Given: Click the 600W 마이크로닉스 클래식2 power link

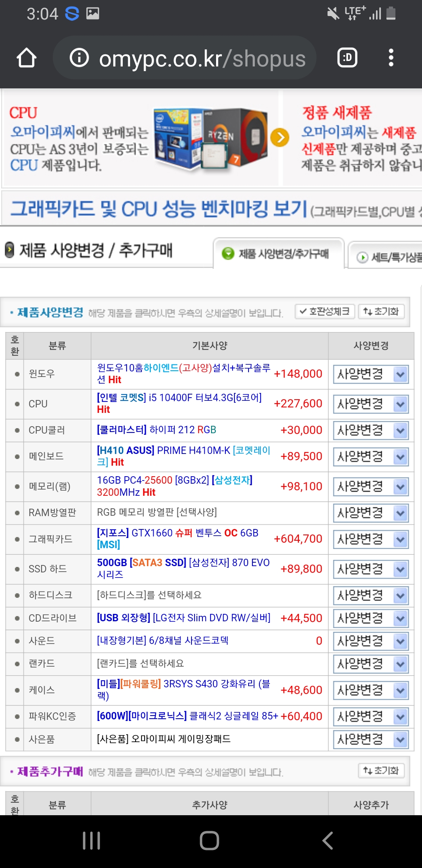Looking at the screenshot, I should click(x=188, y=716).
